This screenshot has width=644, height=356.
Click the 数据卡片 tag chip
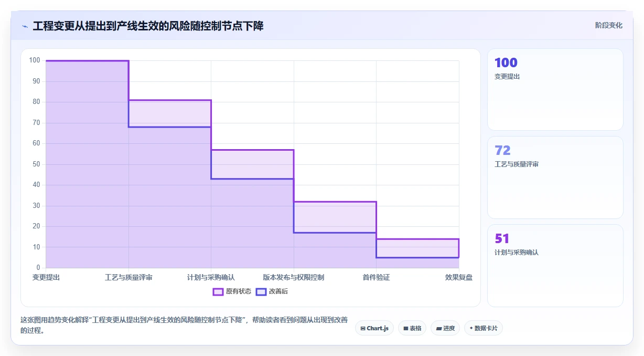point(484,328)
